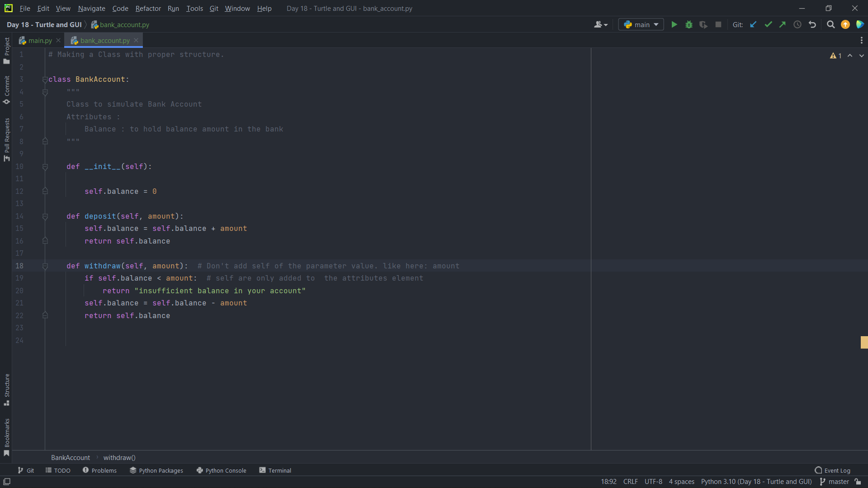Close the main.py tab
This screenshot has height=488, width=868.
tap(58, 40)
